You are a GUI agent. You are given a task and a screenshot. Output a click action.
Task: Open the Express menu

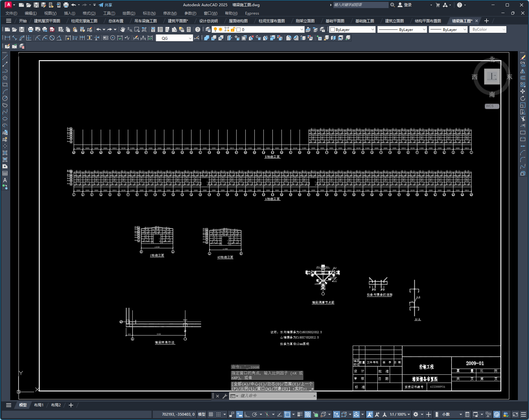252,13
